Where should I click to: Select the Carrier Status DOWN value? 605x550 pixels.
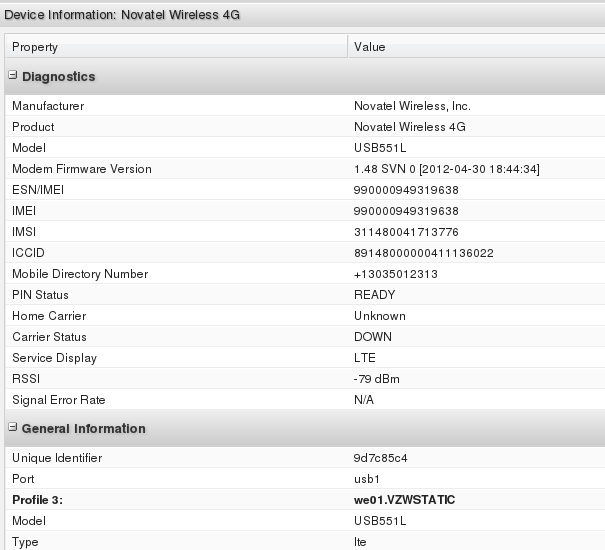click(x=372, y=337)
